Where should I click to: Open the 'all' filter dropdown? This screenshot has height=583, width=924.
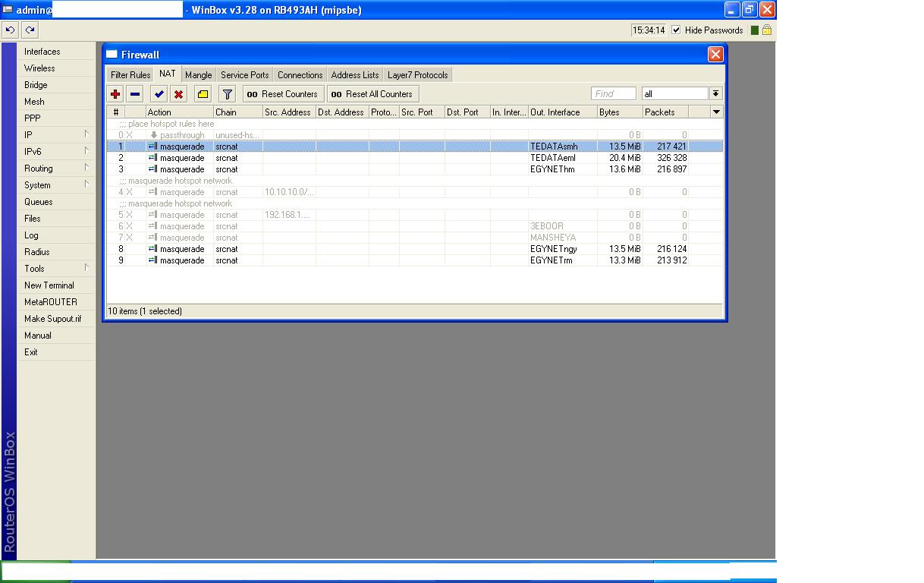click(x=715, y=93)
